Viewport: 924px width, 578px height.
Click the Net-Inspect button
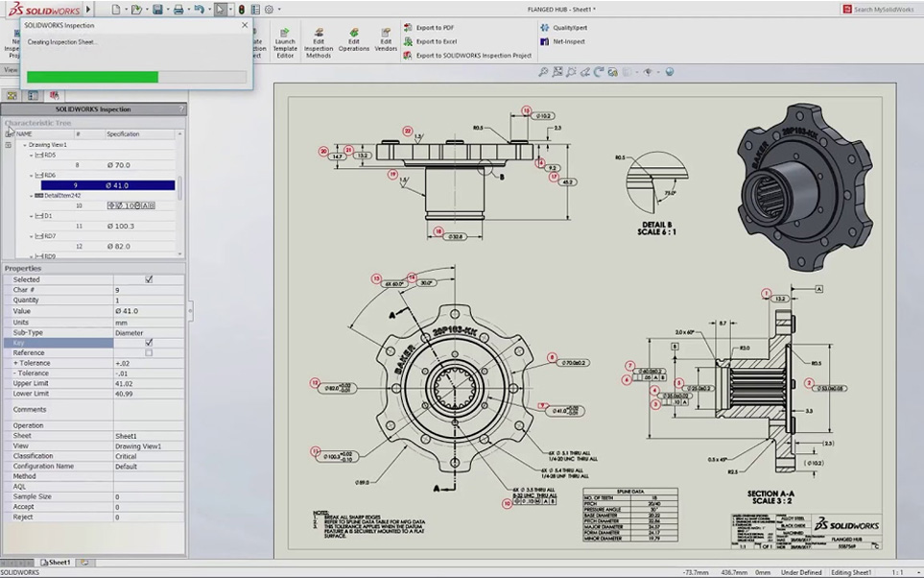point(563,42)
